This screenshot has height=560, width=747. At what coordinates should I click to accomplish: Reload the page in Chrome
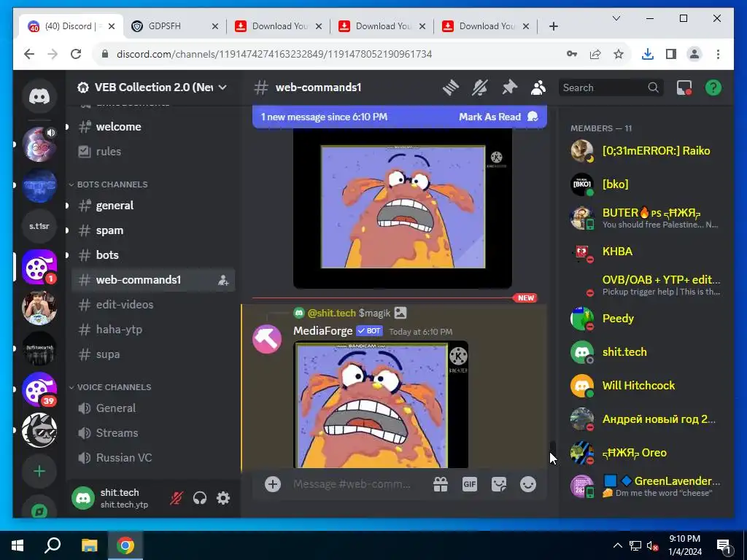tap(76, 54)
